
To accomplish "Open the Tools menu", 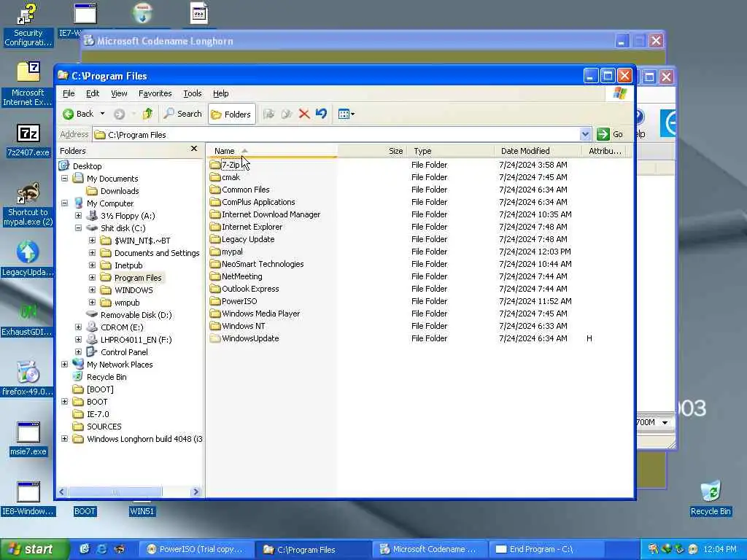I will (x=193, y=93).
